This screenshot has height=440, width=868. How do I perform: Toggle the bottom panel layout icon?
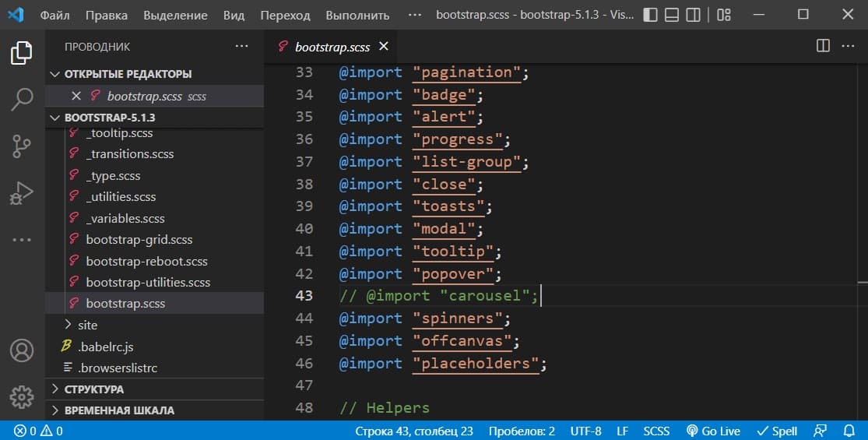pyautogui.click(x=672, y=15)
